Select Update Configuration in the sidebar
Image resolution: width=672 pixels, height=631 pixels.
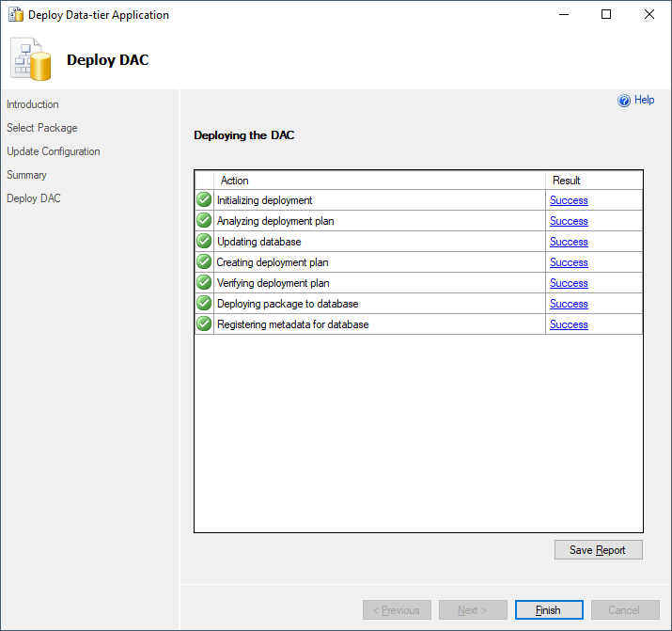tap(54, 151)
